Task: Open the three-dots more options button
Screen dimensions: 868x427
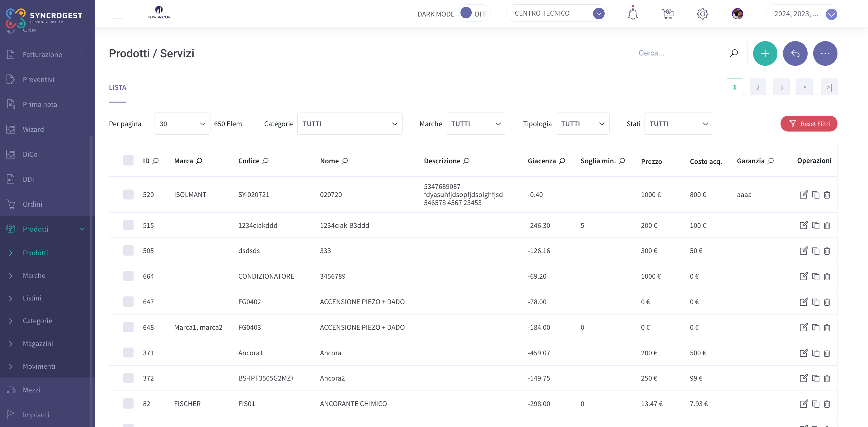Action: point(825,53)
